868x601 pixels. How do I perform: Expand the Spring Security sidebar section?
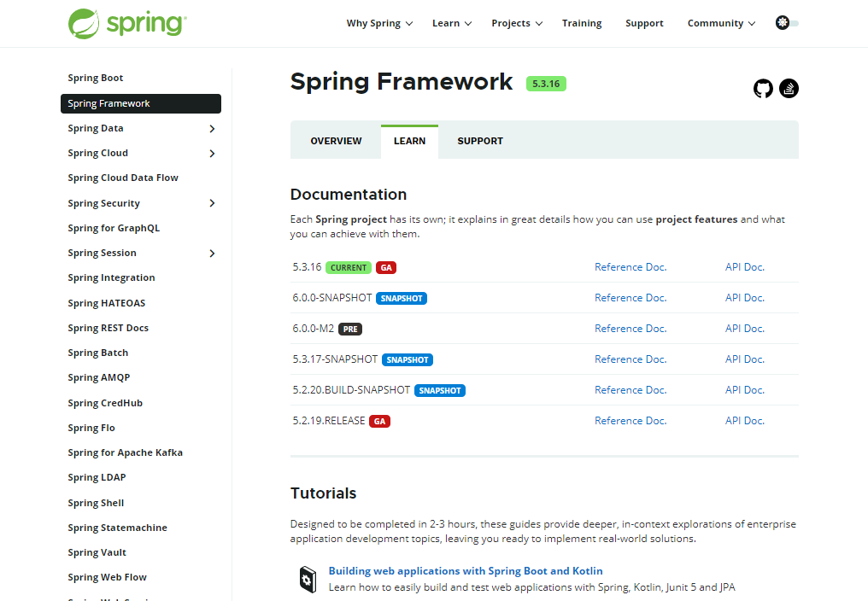[211, 203]
